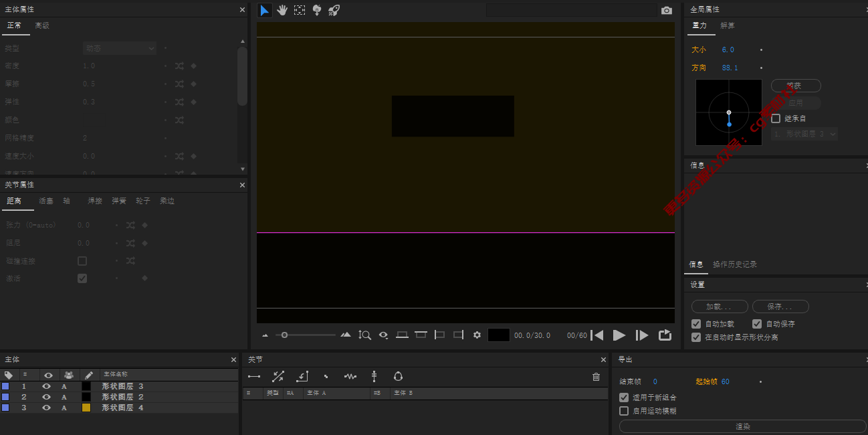Open the eye view options icon
This screenshot has height=435, width=868.
(384, 335)
